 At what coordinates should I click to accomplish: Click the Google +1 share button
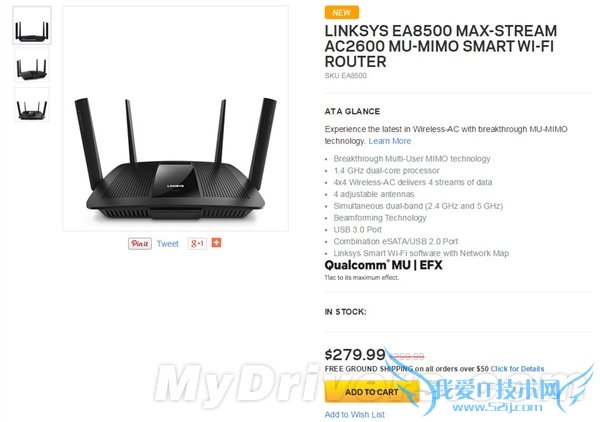coord(197,243)
